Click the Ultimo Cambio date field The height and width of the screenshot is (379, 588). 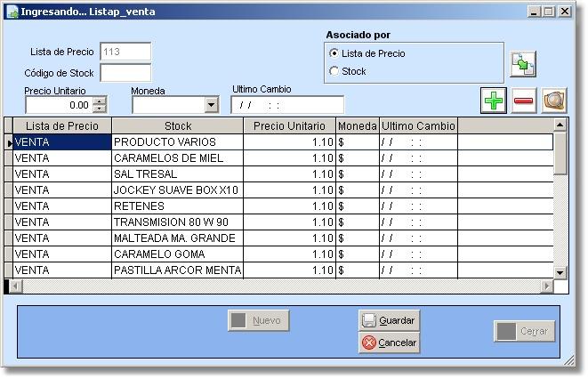click(x=286, y=105)
